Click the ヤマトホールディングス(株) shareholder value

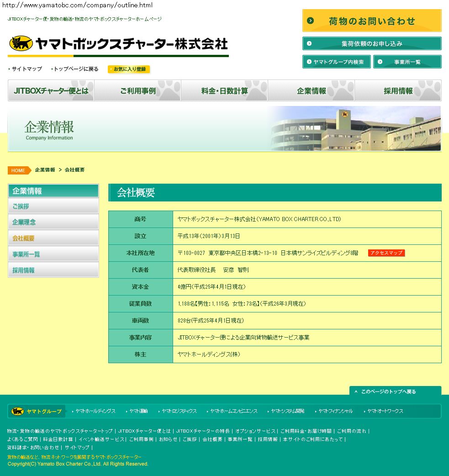(209, 354)
